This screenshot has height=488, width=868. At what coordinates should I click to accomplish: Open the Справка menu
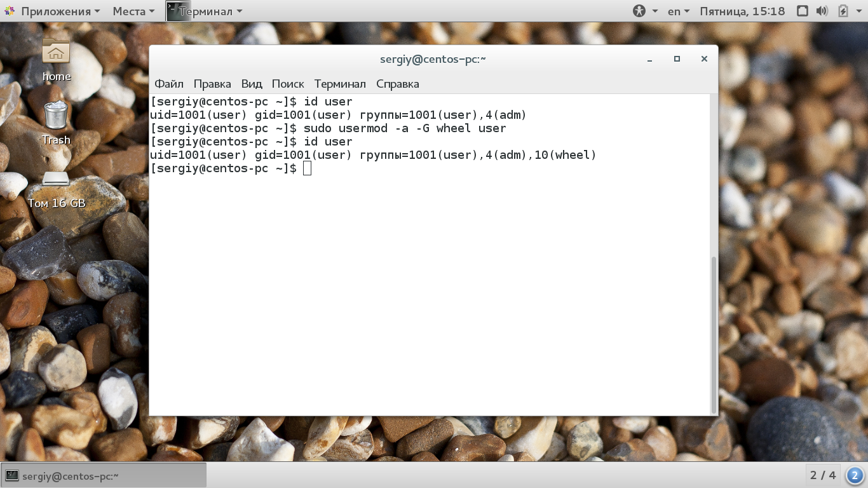[398, 84]
